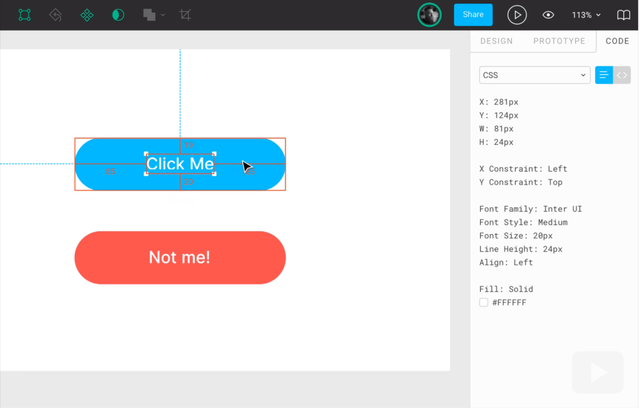640x408 pixels.
Task: Open the CSS language dropdown
Action: (534, 75)
